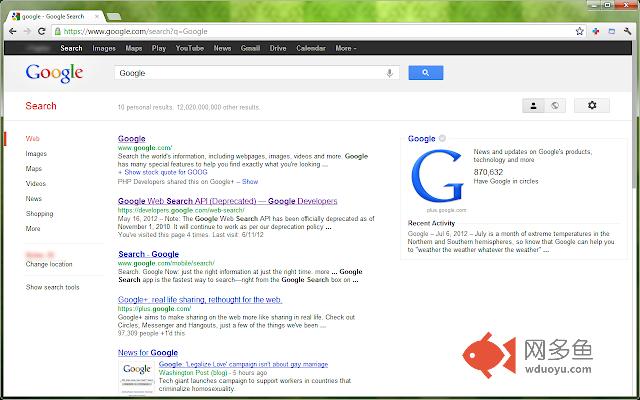Open the News for Google link

[x=148, y=353]
